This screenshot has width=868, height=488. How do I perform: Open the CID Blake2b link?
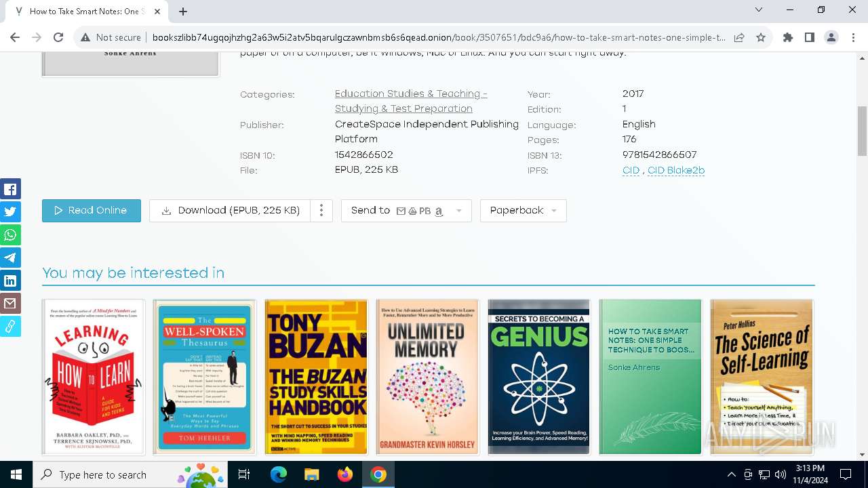click(x=676, y=170)
